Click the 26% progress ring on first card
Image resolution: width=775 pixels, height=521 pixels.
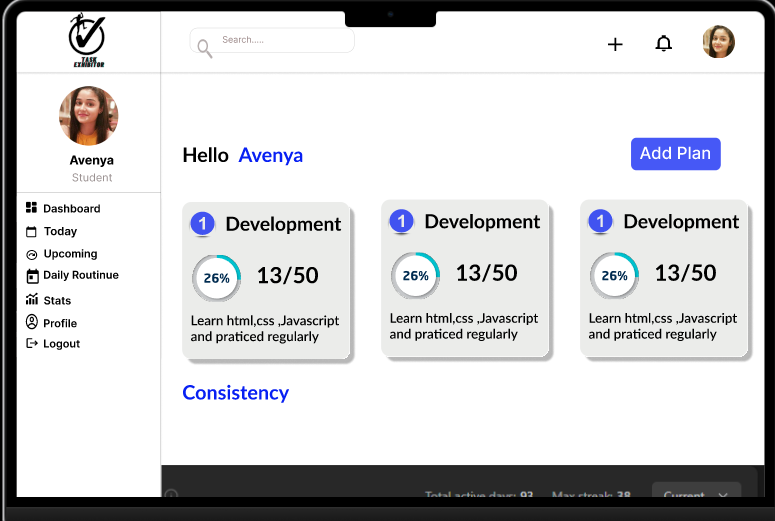click(216, 278)
